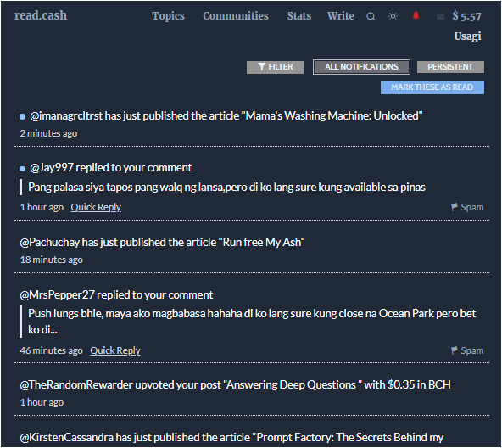Screen dimensions: 502x448
Task: Open the Topics menu
Action: click(x=168, y=16)
